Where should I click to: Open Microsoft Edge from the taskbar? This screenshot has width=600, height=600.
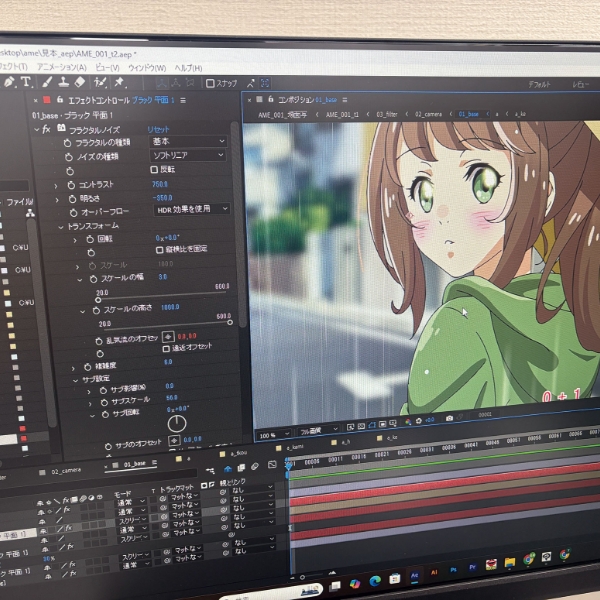(375, 581)
